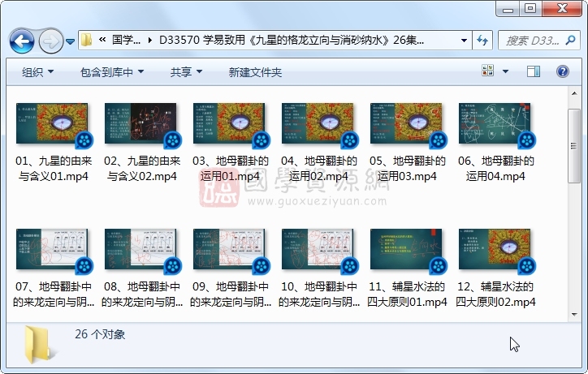Image resolution: width=588 pixels, height=374 pixels.
Task: Click file name 02、九星的由来与含义02.mp4
Action: [x=142, y=169]
